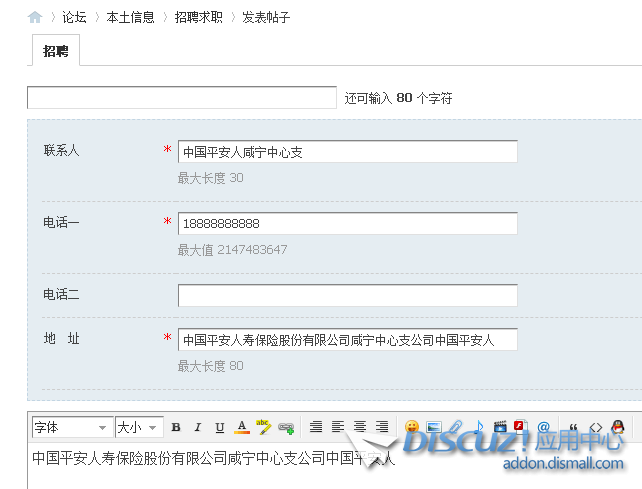
Task: Open 招聘求职 breadcrumb link
Action: pos(199,17)
